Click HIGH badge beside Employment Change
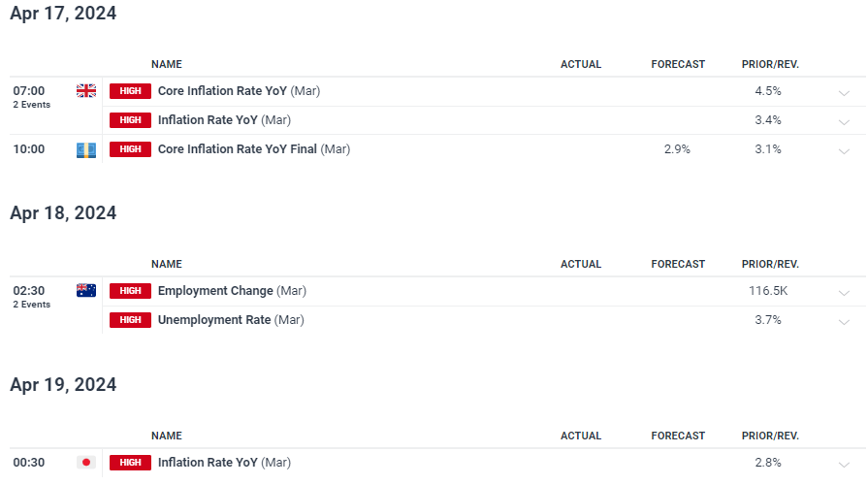The image size is (868, 485). coord(130,291)
